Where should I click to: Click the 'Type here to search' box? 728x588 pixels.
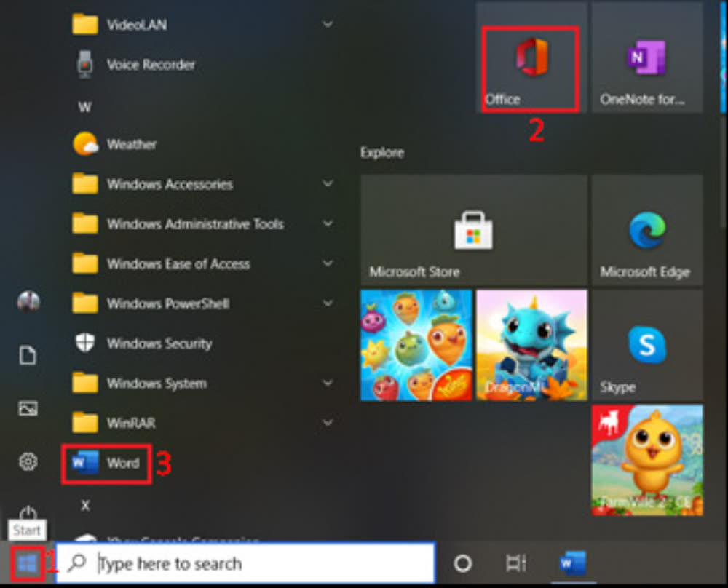point(255,563)
